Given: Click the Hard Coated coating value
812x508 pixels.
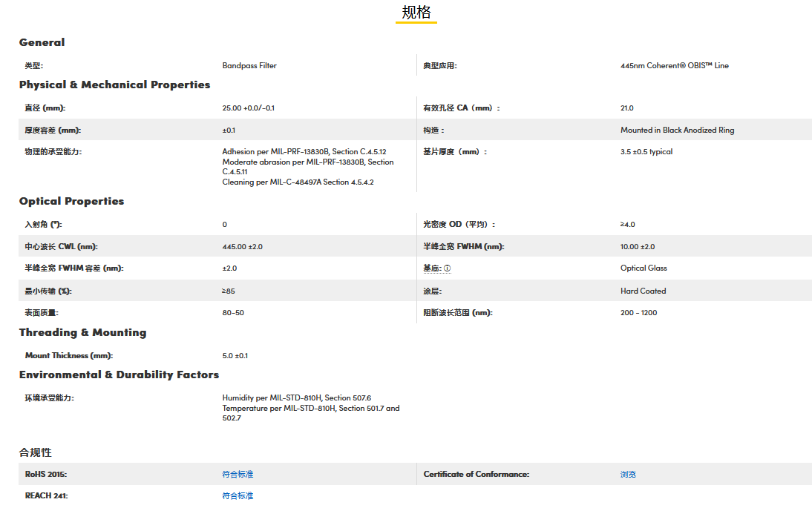Looking at the screenshot, I should tap(643, 291).
